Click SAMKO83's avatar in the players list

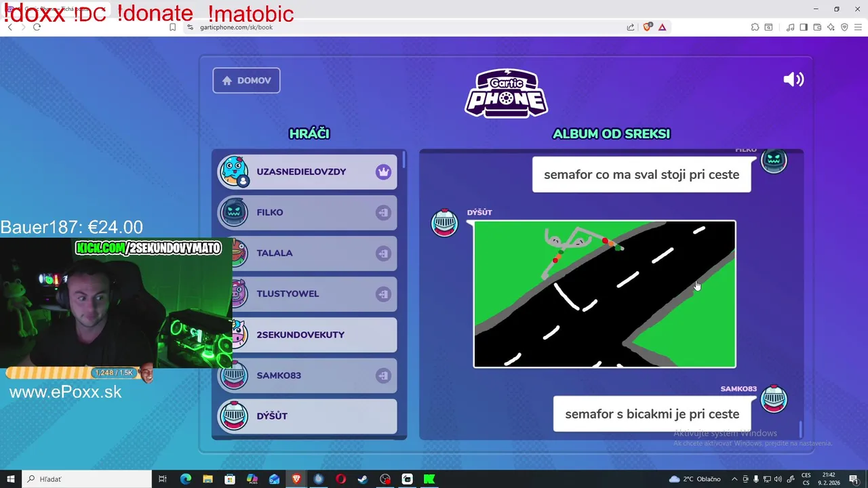[234, 375]
